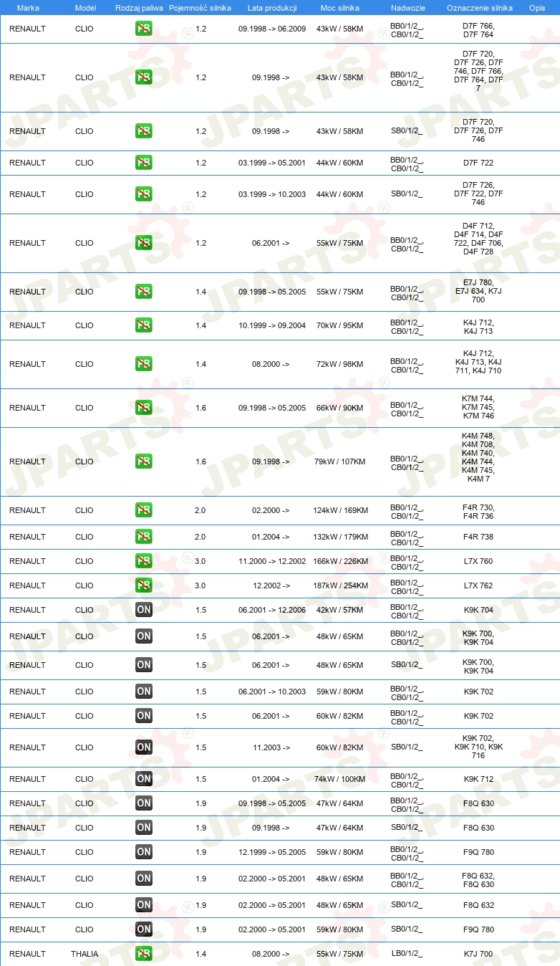This screenshot has height=966, width=560.
Task: Click diesel ON icon in 06.2001 -> 10.2003 row
Action: pos(144,692)
